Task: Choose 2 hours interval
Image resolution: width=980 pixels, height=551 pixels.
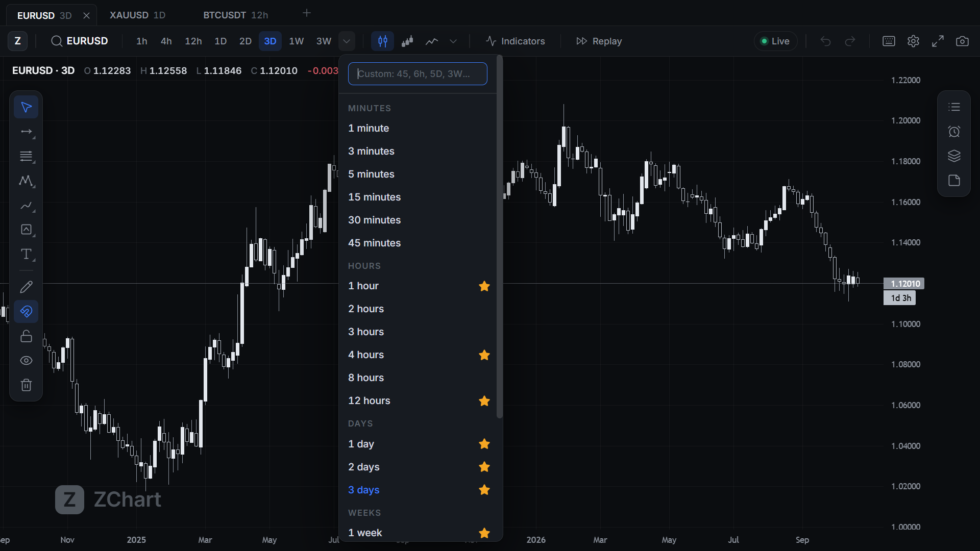Action: tap(418, 309)
